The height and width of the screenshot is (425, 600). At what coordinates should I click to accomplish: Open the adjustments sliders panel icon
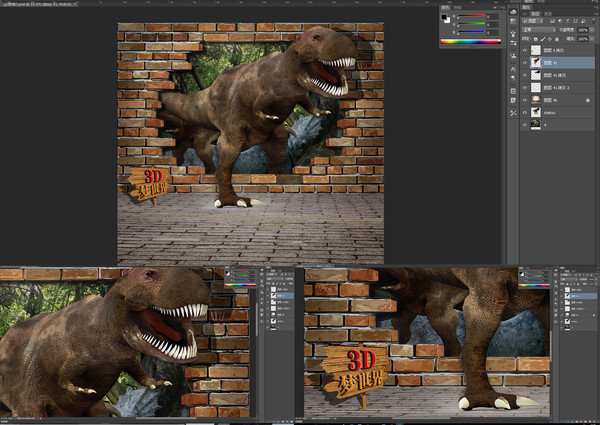point(513,43)
